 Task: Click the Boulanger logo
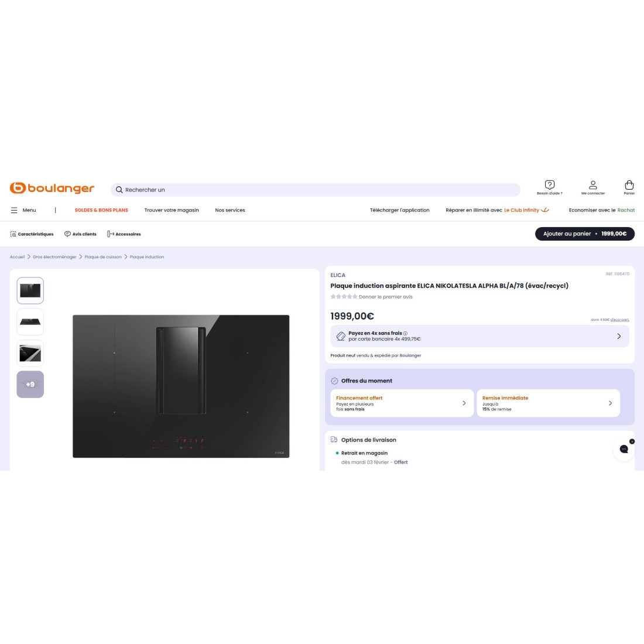click(x=52, y=188)
